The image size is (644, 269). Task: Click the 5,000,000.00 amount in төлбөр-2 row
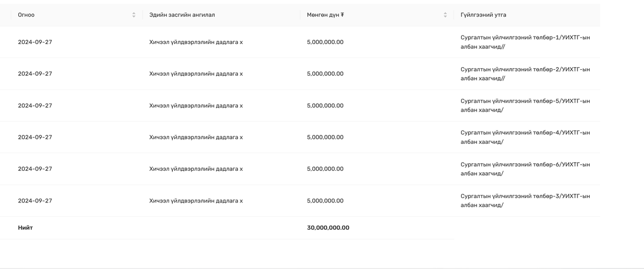click(325, 74)
